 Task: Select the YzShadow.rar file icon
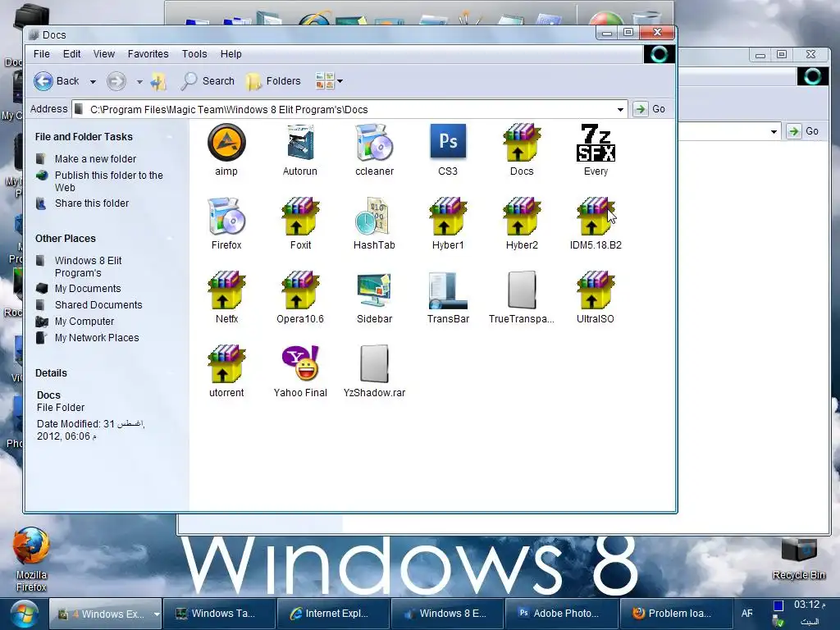[x=374, y=364]
